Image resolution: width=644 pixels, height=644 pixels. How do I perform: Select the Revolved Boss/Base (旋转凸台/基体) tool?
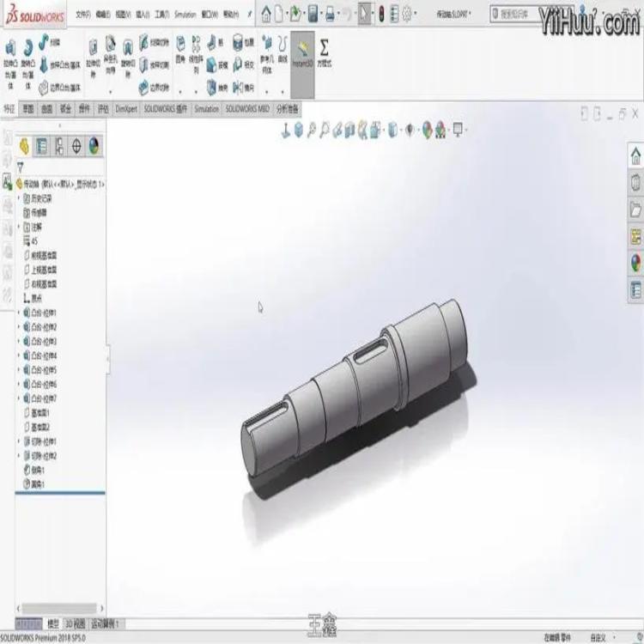[x=28, y=64]
